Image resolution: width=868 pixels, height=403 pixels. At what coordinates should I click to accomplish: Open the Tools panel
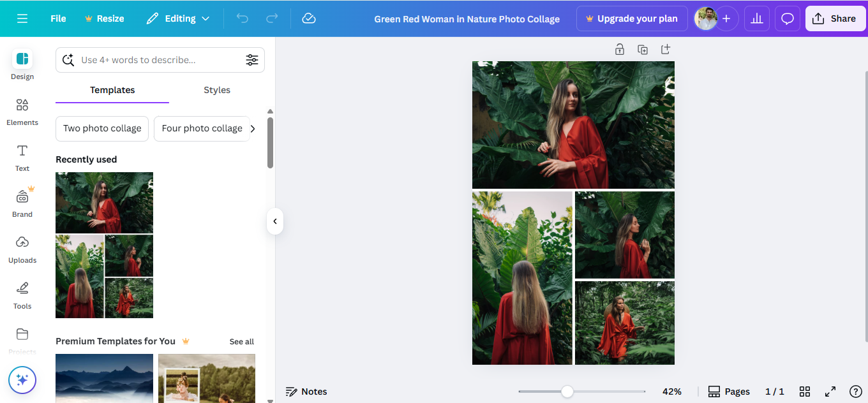coord(22,295)
